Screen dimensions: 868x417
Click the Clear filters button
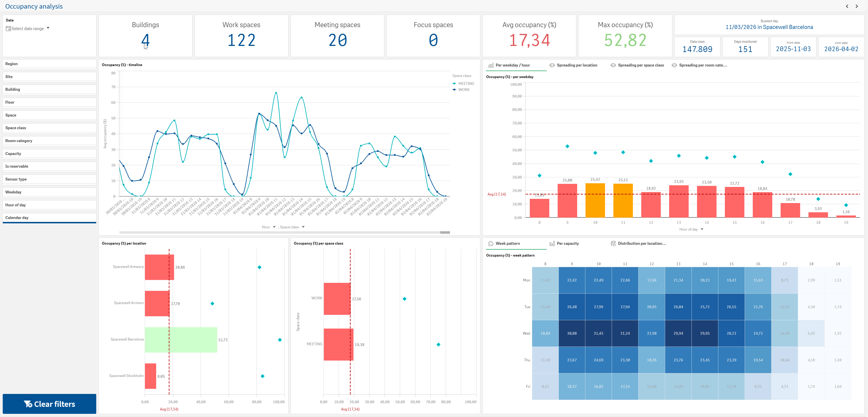coord(49,404)
